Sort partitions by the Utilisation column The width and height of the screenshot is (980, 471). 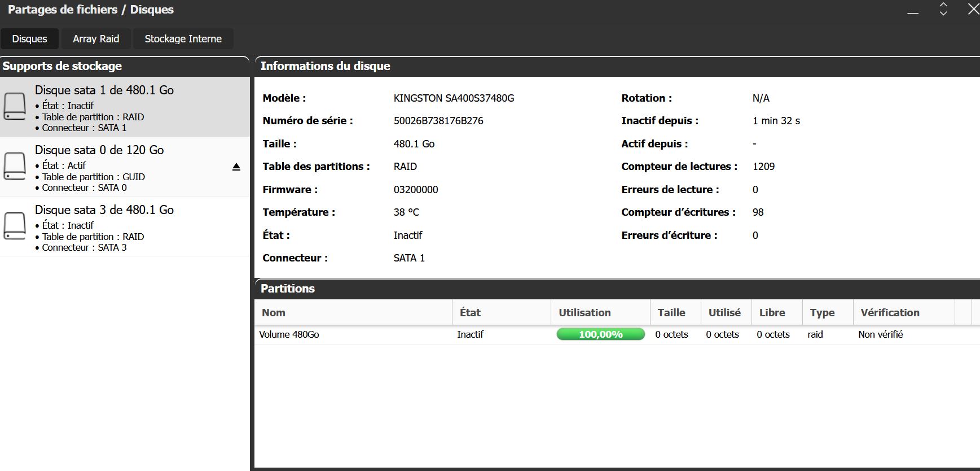tap(600, 313)
